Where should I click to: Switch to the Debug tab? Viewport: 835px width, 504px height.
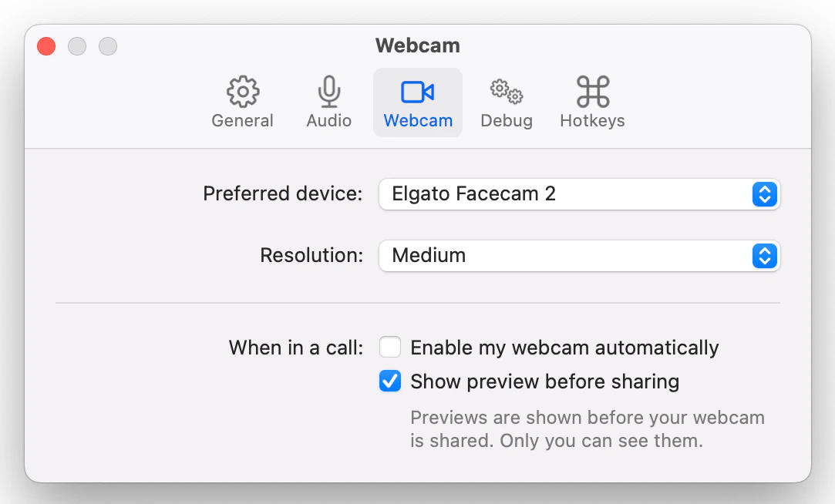(x=506, y=101)
